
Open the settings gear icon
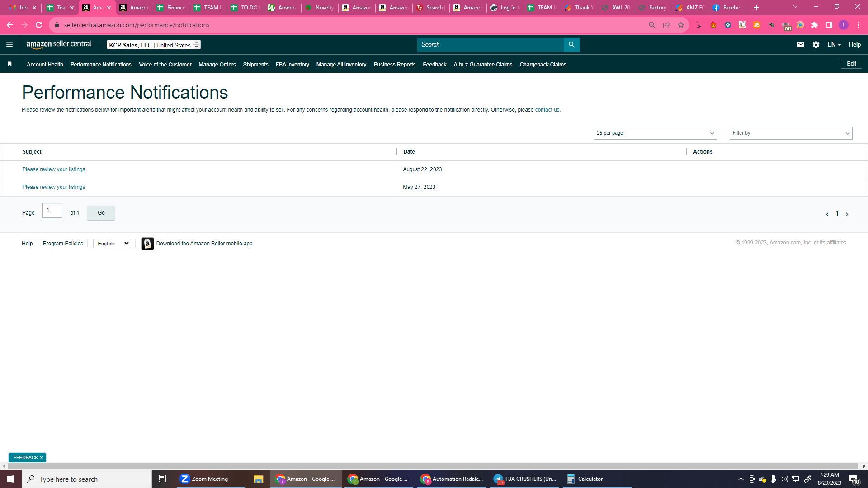pyautogui.click(x=816, y=45)
